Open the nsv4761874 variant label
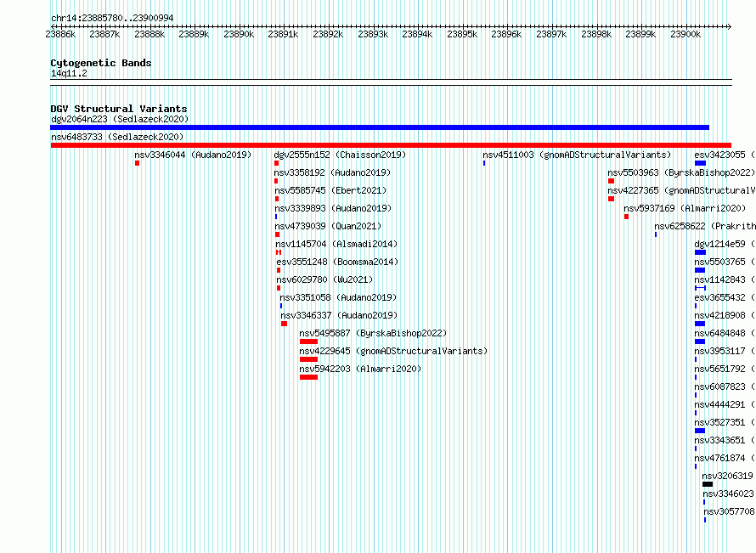Image resolution: width=756 pixels, height=553 pixels. click(x=725, y=458)
